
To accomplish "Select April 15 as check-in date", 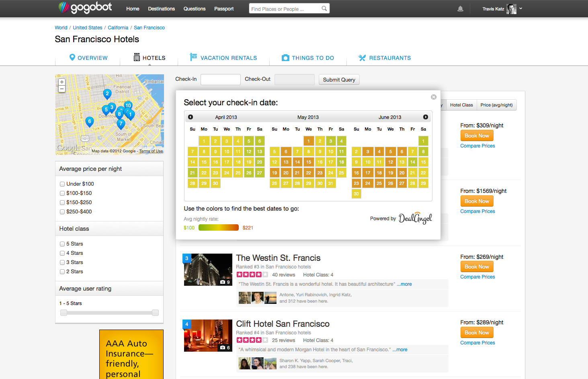I will [204, 162].
